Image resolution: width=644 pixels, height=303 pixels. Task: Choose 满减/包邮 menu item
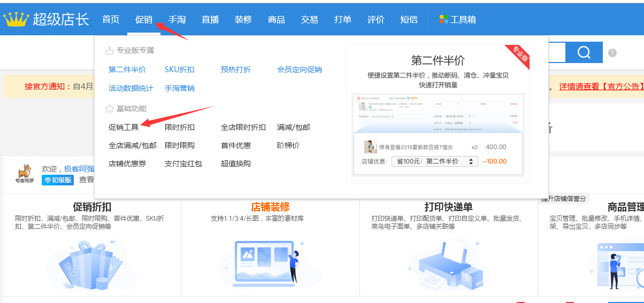pos(294,127)
